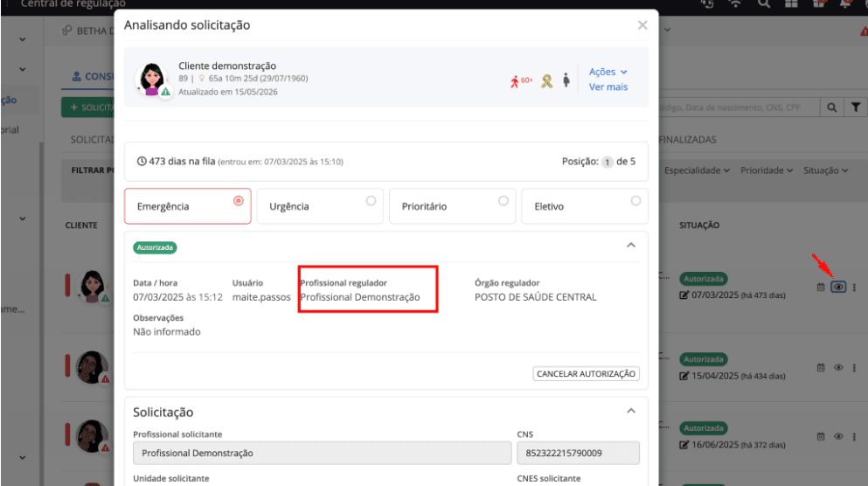Close the Analisando solicitação dialog
This screenshot has height=486, width=868.
pyautogui.click(x=642, y=24)
